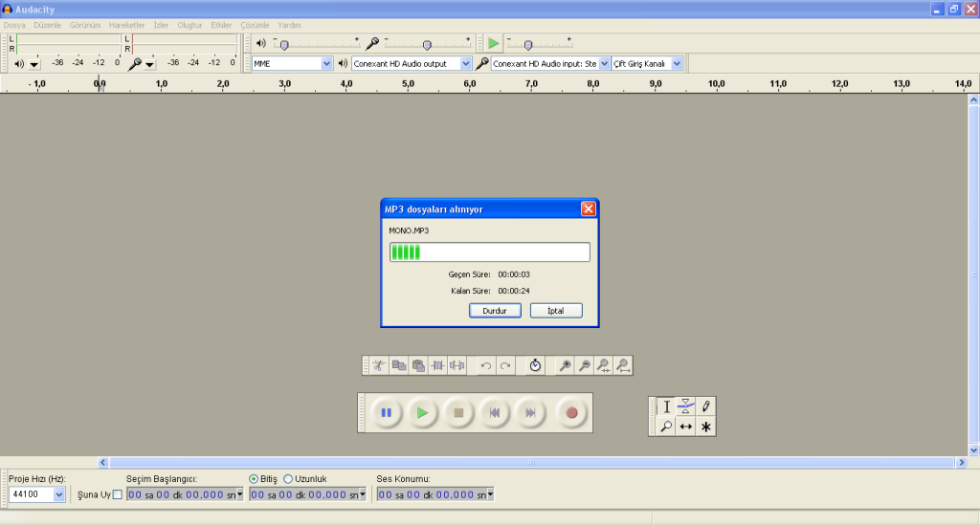The height and width of the screenshot is (525, 980).
Task: Click the Seçim Başlangıcı time field
Action: coord(185,494)
